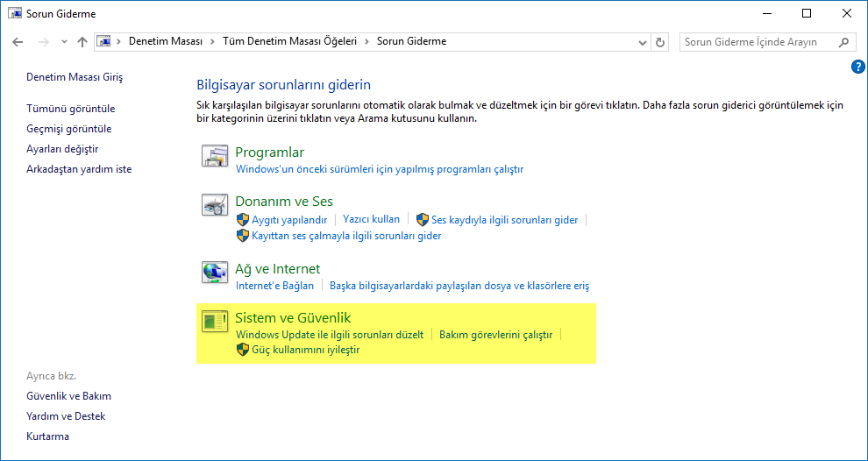This screenshot has height=461, width=868.
Task: Open the Ağ ve Internet heading
Action: tap(278, 269)
